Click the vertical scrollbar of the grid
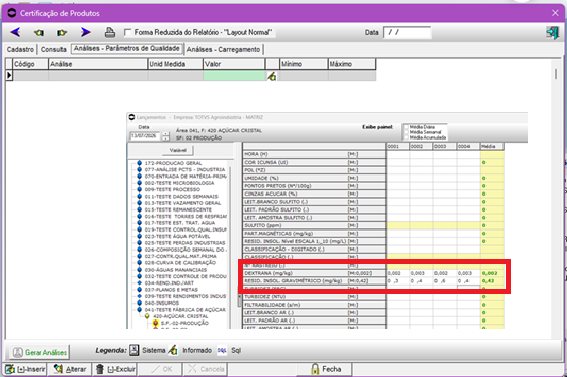The width and height of the screenshot is (567, 377). tap(556, 74)
